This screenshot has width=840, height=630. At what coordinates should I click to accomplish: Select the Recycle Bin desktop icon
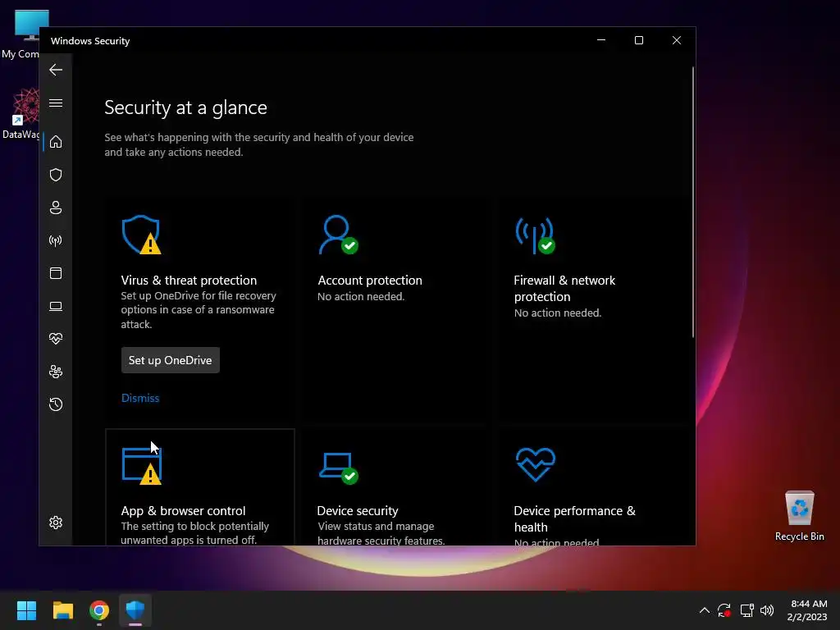799,516
